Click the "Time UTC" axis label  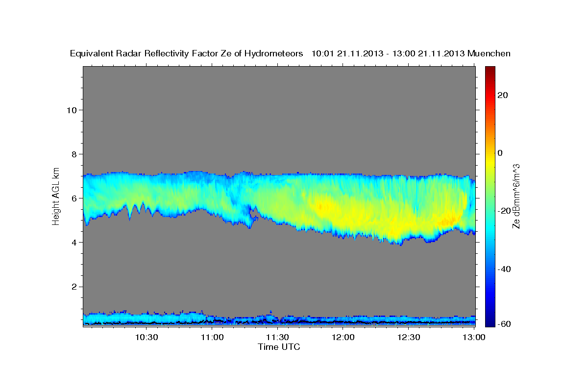point(279,347)
